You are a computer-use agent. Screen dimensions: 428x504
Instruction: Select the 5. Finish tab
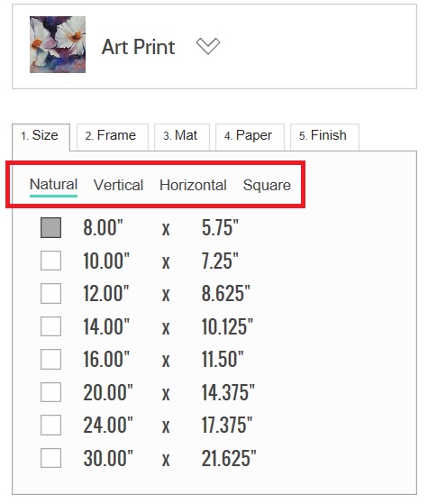324,137
